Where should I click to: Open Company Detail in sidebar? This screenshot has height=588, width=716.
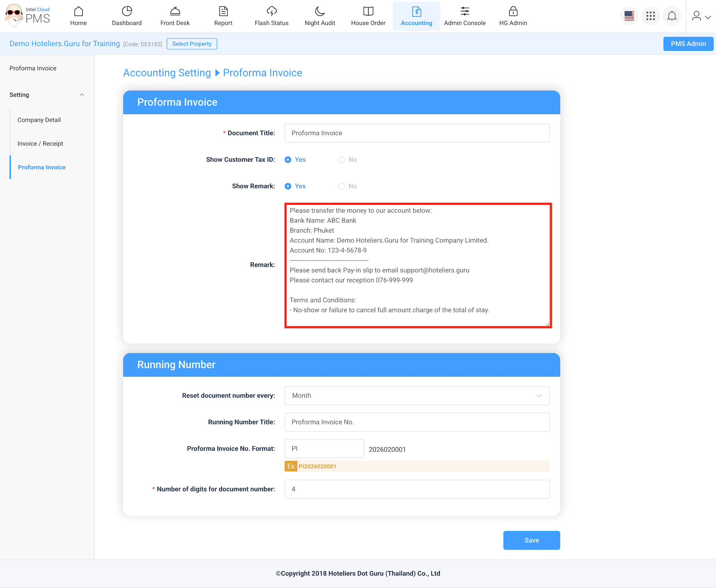pos(39,120)
